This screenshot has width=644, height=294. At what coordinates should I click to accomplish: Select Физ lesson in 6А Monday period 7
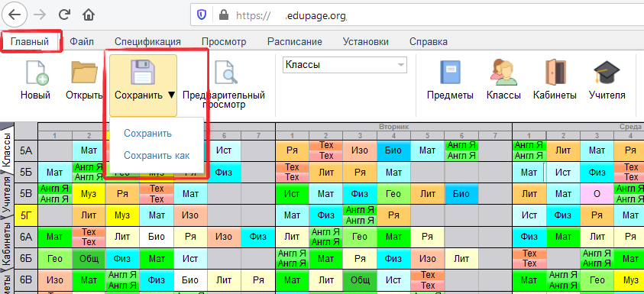coord(258,237)
